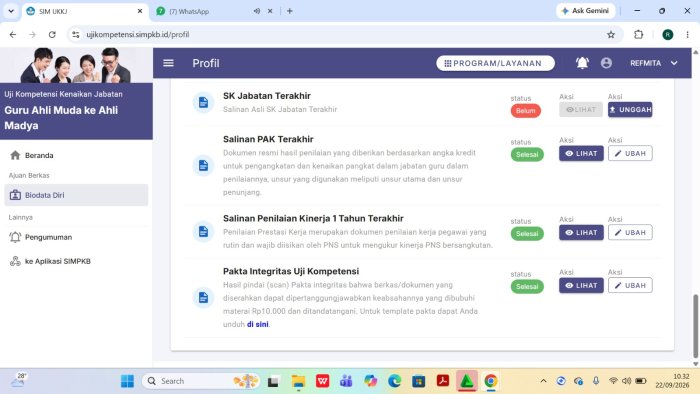The width and height of the screenshot is (700, 394).
Task: View Pakta Integritas Uji Kompetensi document
Action: coord(581,286)
